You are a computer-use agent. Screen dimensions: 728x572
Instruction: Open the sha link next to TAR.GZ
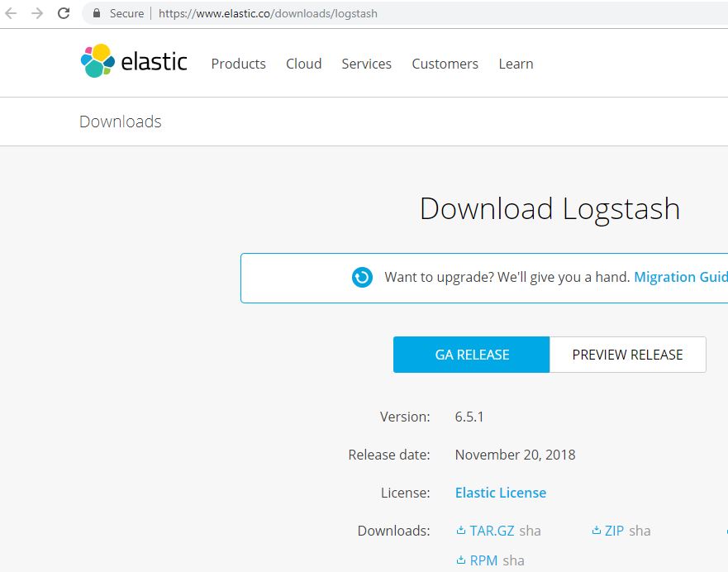(x=531, y=531)
